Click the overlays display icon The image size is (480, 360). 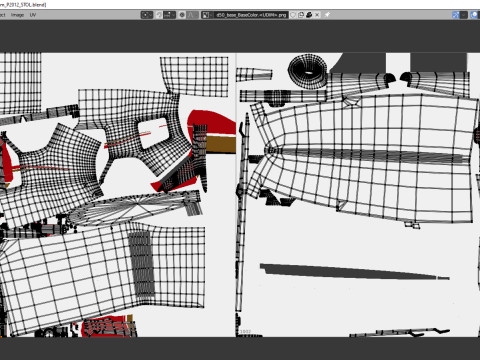point(474,15)
